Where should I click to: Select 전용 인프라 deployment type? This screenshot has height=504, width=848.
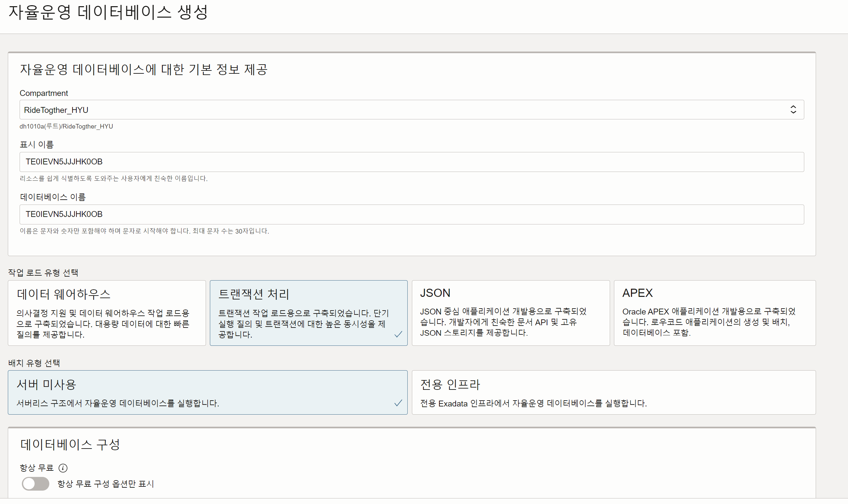613,392
